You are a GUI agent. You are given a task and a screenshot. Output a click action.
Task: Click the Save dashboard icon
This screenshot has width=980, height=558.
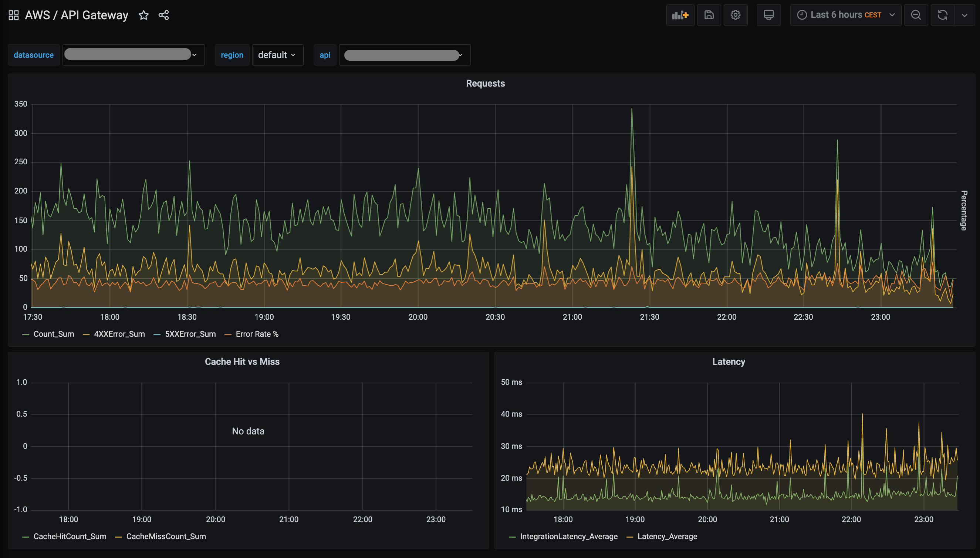pos(709,15)
